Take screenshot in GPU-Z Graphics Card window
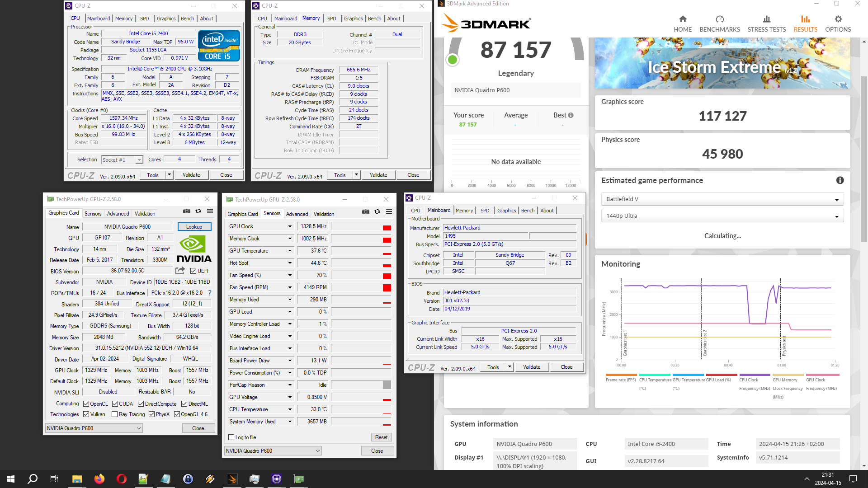 [187, 211]
